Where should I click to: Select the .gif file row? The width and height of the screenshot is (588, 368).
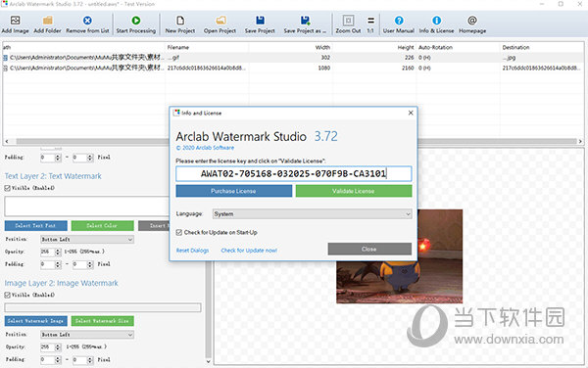293,58
